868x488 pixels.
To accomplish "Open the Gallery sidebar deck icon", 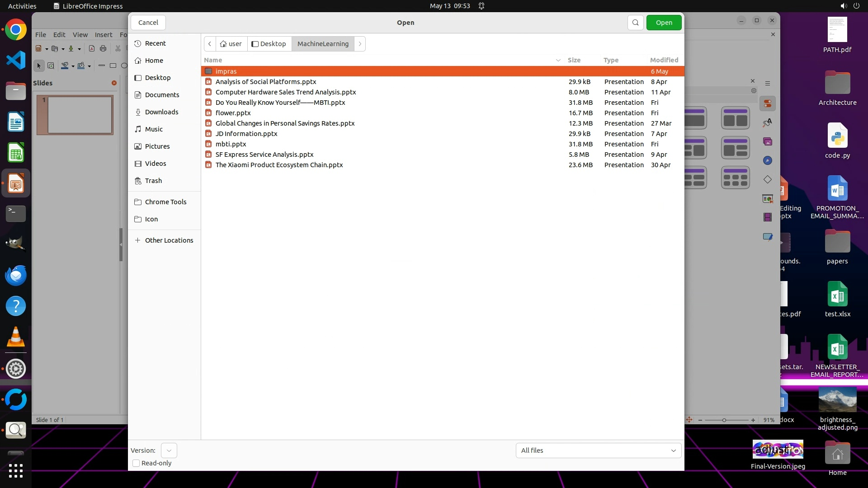I will pos(767,142).
